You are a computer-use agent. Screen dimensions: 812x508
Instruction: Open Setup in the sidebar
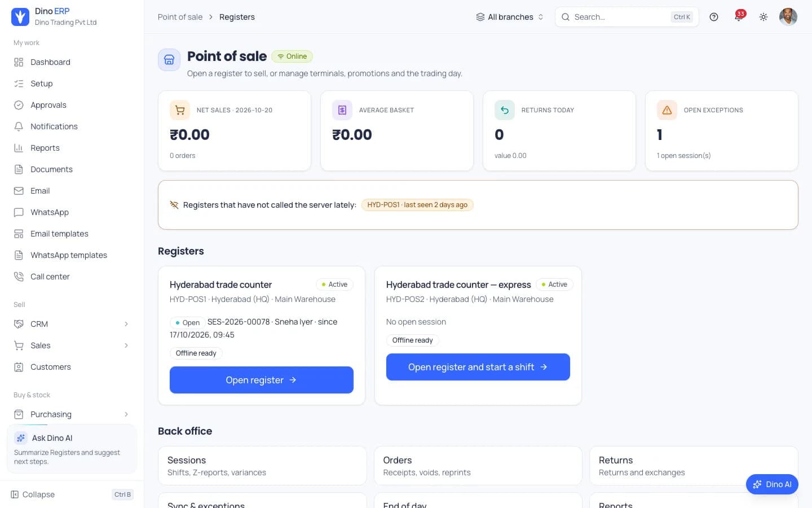[72, 84]
